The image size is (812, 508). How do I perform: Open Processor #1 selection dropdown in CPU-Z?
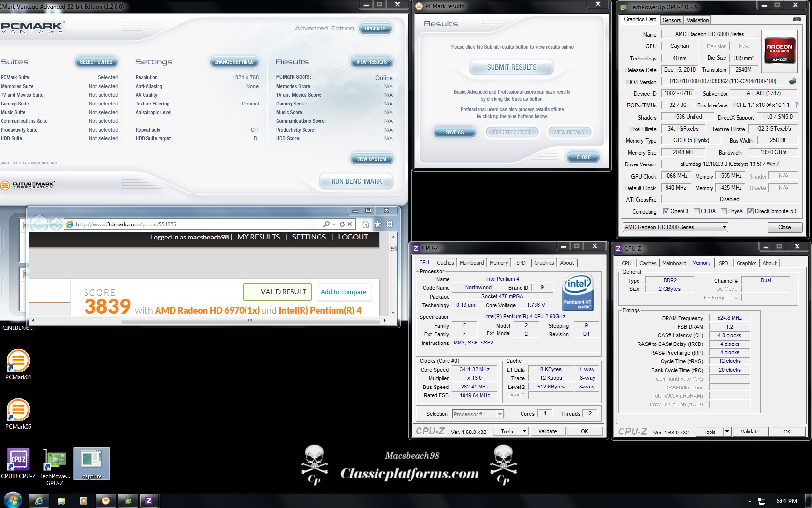pos(478,414)
